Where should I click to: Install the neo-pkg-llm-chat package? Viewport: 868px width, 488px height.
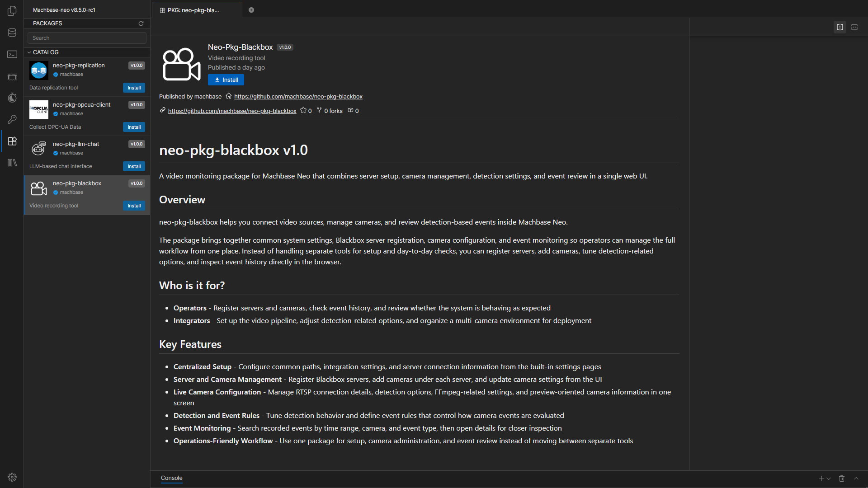pyautogui.click(x=134, y=166)
